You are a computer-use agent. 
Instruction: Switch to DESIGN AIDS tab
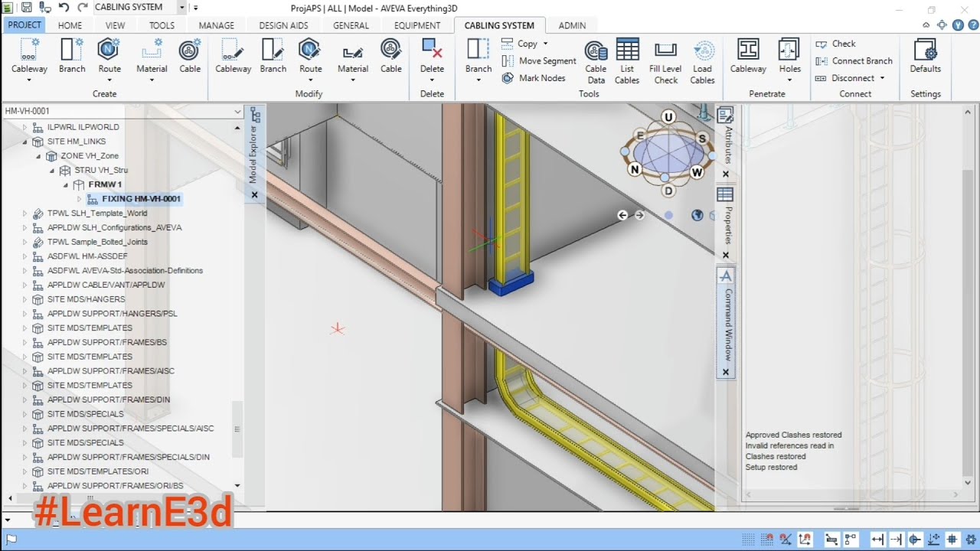[x=283, y=25]
